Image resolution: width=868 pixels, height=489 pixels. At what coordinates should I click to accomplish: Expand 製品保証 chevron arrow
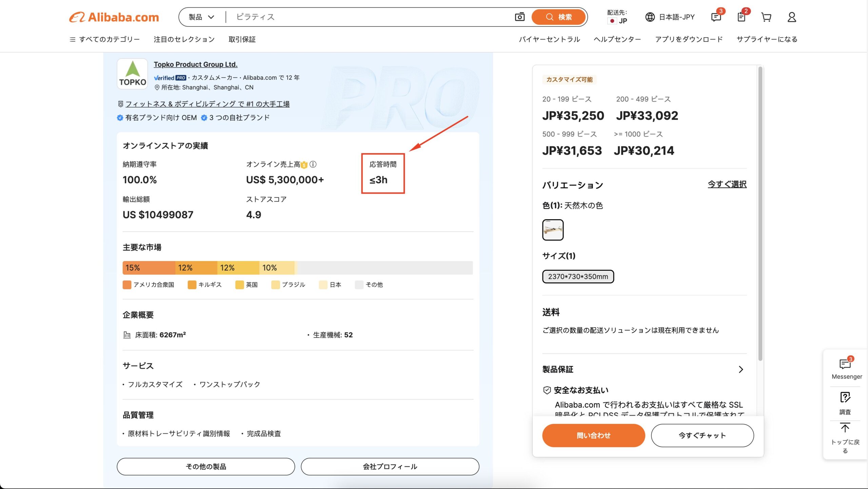point(741,369)
